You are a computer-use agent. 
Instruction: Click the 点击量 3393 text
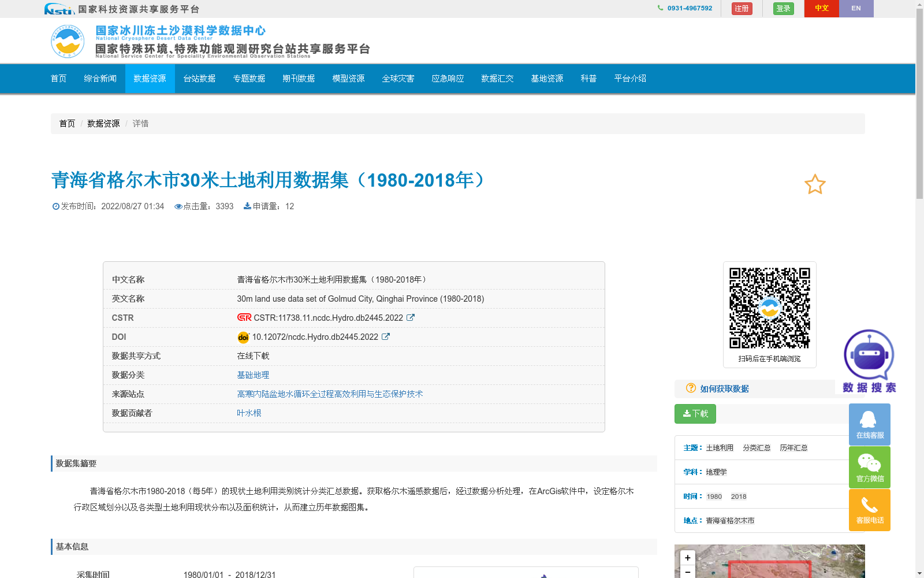click(204, 206)
